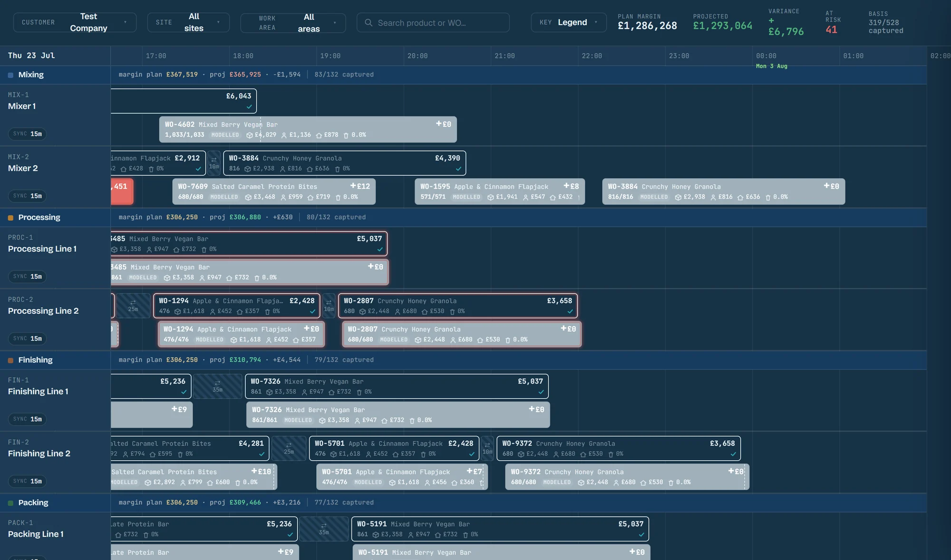Click the Finishing group header label
This screenshot has height=560, width=951.
click(35, 360)
